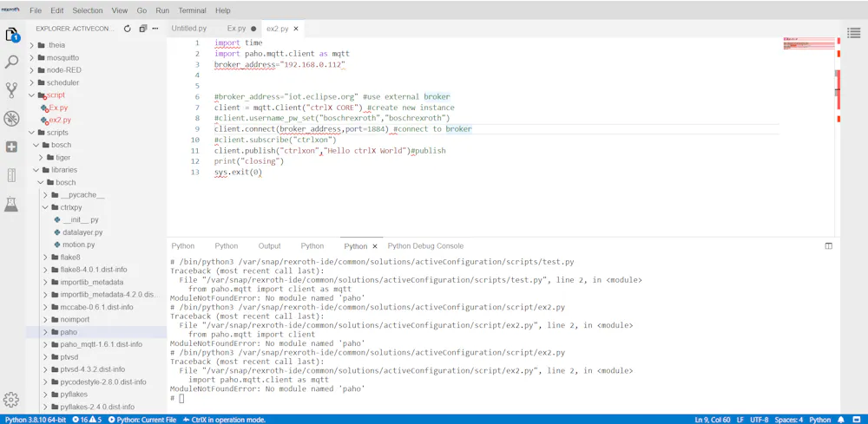Open the Test flask view
Screen dimensions: 868x424
pyautogui.click(x=12, y=204)
